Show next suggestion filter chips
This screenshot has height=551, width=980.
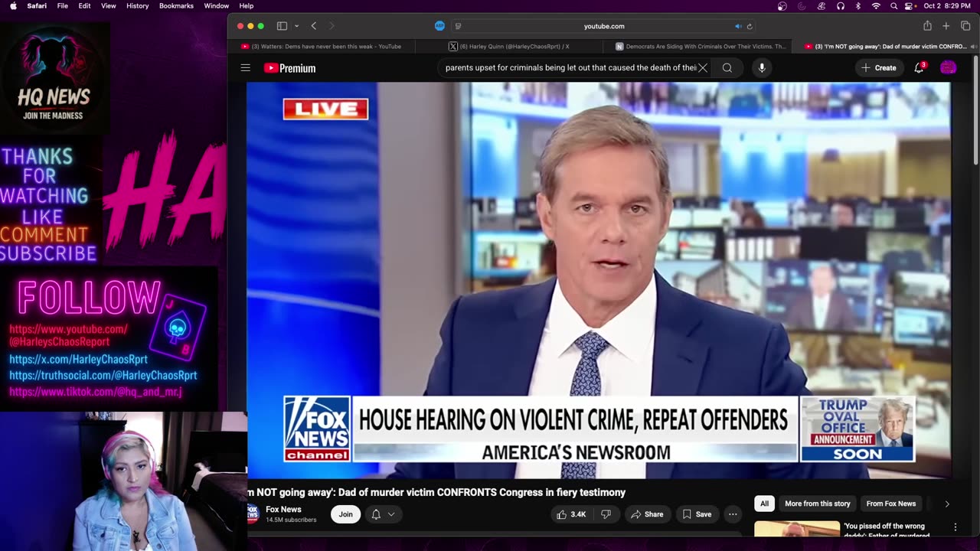click(x=947, y=504)
